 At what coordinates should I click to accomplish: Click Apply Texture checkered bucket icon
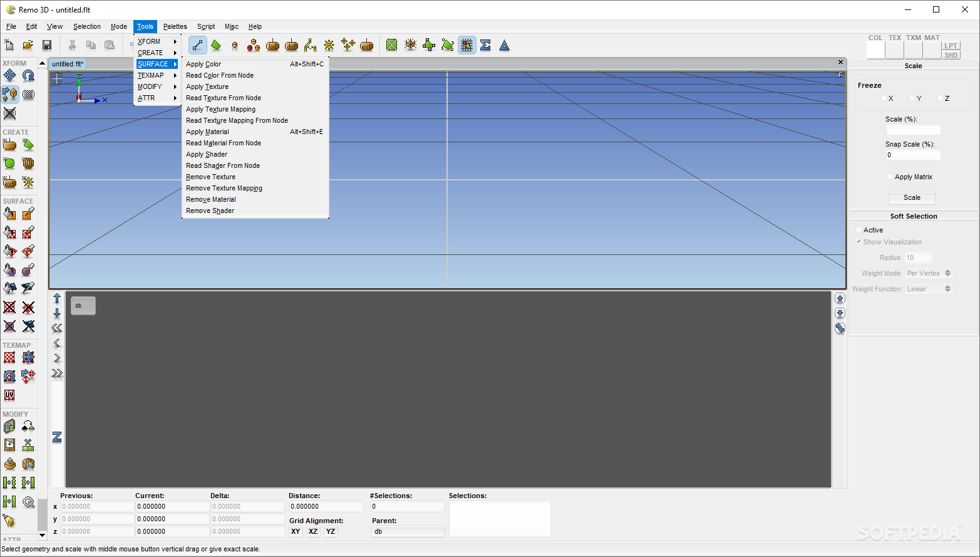pyautogui.click(x=9, y=232)
